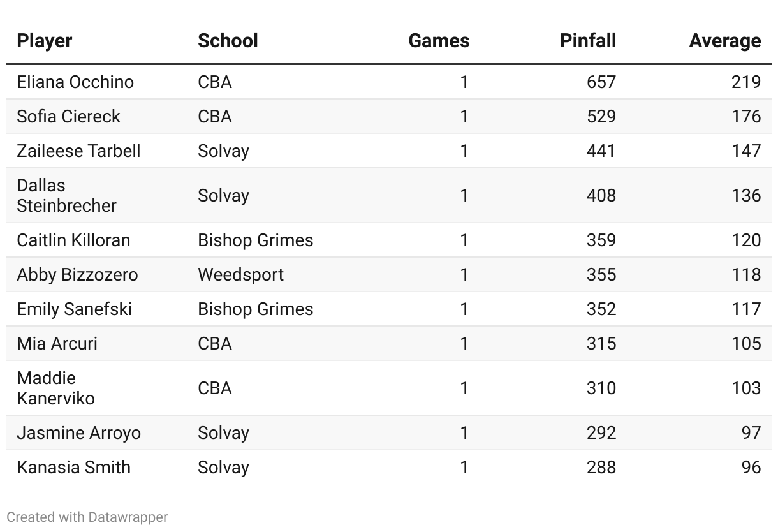Click the top pinfall value 657
The height and width of the screenshot is (532, 778).
coord(601,82)
